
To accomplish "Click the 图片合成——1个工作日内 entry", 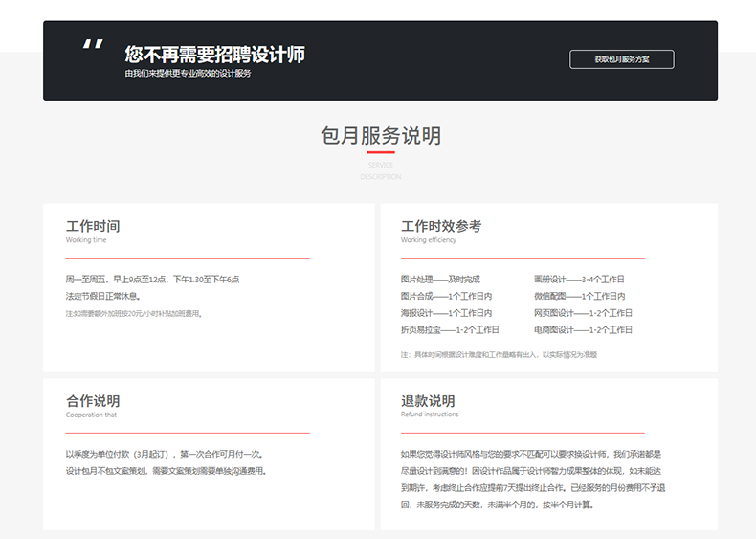I will click(x=447, y=296).
